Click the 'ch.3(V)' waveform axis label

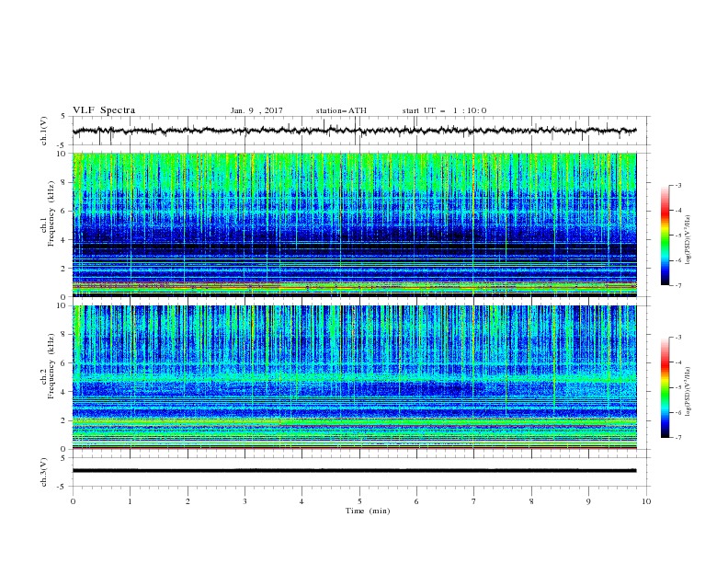44,472
